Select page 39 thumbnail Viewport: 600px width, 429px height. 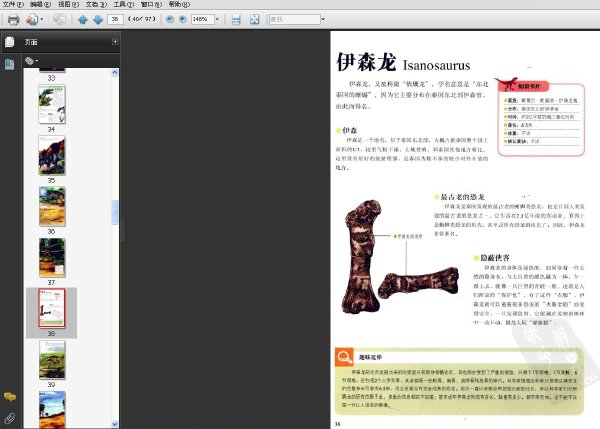(x=52, y=360)
